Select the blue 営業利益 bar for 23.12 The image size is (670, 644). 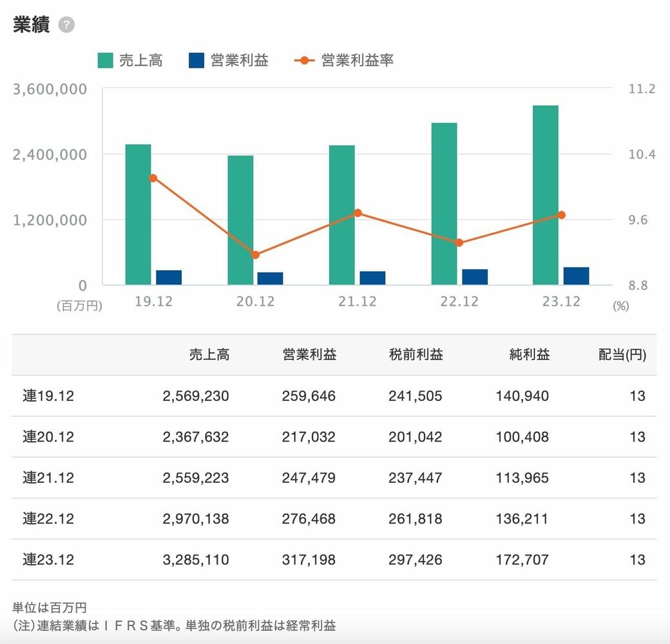pyautogui.click(x=576, y=277)
